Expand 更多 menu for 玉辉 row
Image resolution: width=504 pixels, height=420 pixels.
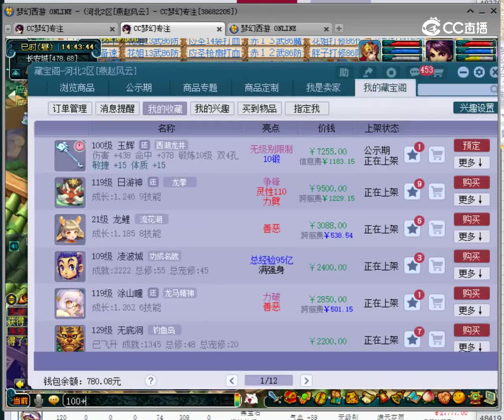[471, 162]
